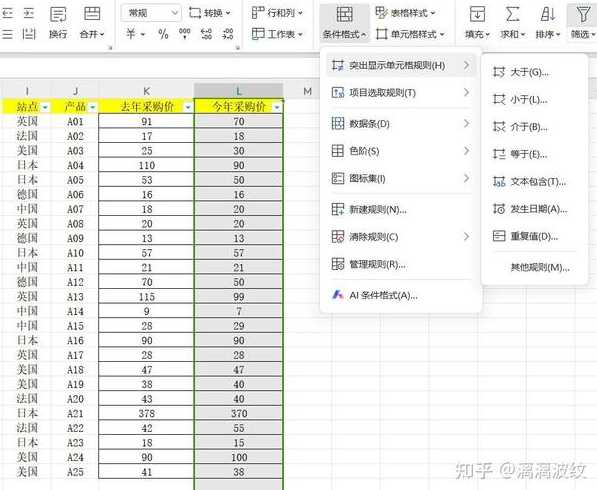597x490 pixels.
Task: Click cell with value 115 in column K
Action: pos(146,297)
